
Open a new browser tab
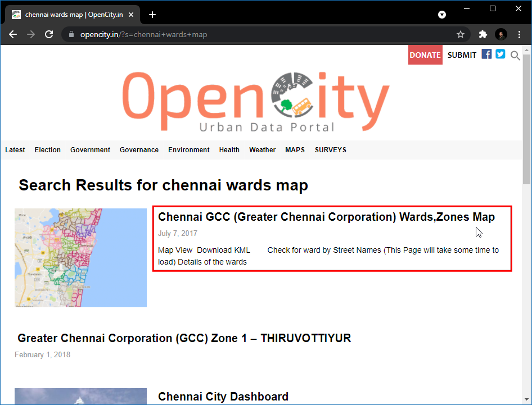[152, 15]
